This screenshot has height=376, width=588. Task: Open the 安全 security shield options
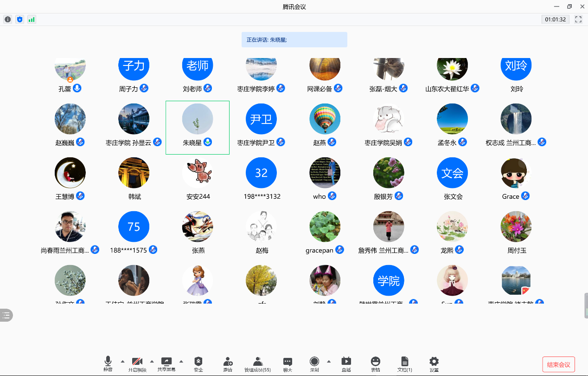198,362
